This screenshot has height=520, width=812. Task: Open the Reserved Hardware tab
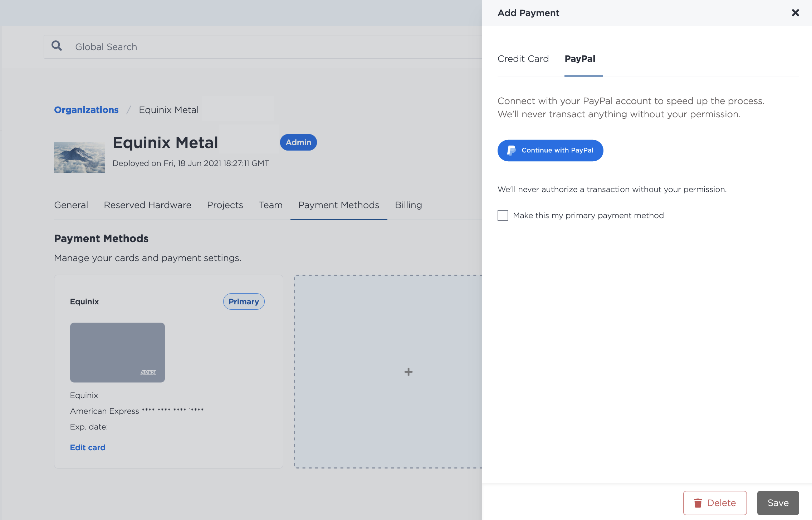147,205
